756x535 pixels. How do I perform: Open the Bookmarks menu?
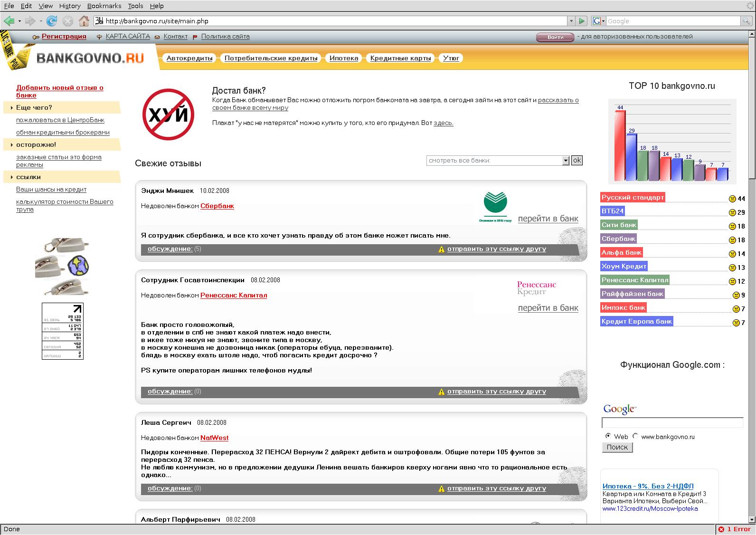104,6
